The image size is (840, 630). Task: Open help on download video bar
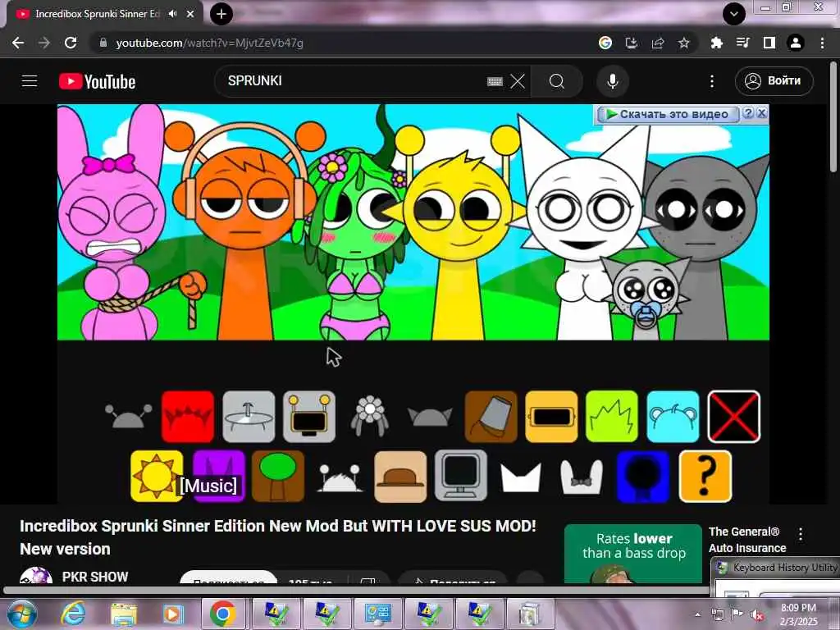[x=748, y=113]
